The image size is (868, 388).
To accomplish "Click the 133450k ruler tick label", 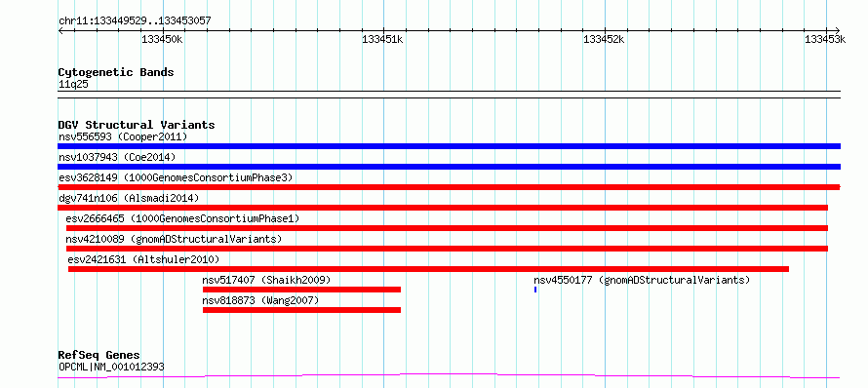I will pyautogui.click(x=162, y=39).
